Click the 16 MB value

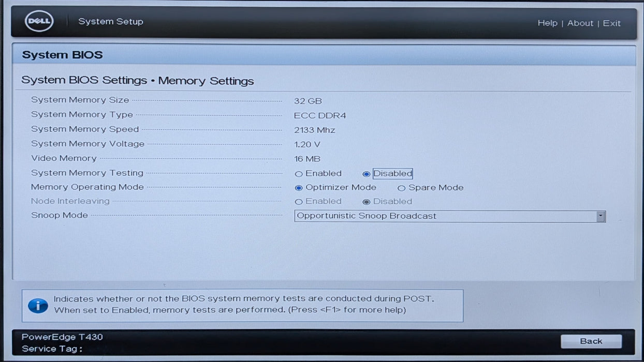click(307, 159)
